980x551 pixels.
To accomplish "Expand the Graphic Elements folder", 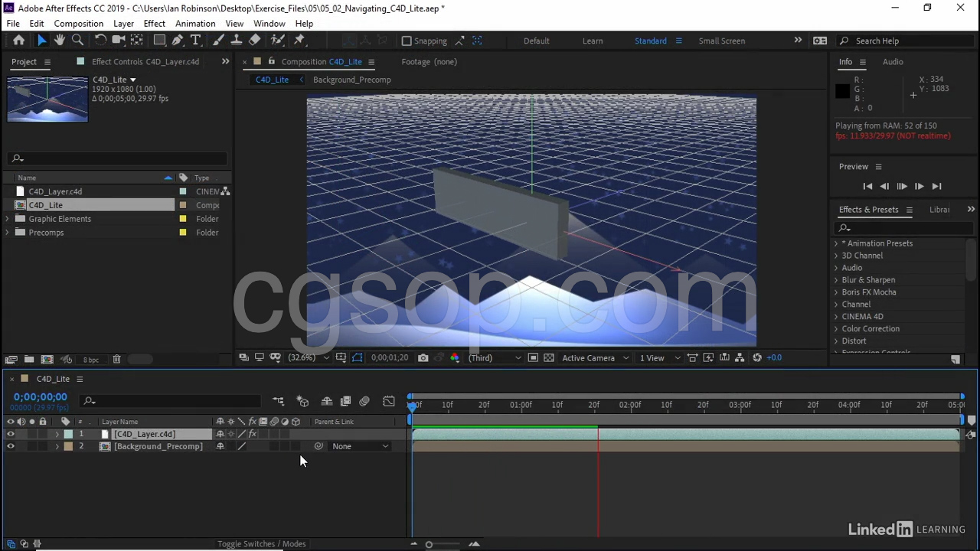I will click(8, 219).
